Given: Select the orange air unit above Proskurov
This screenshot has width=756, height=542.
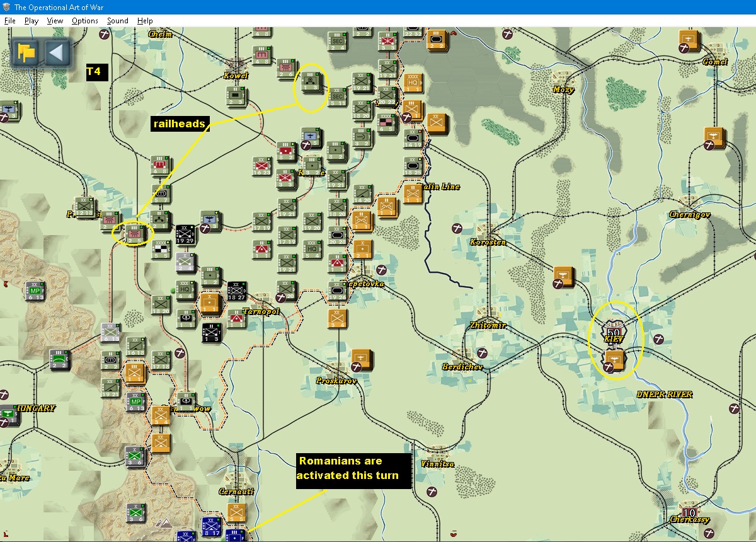Looking at the screenshot, I should [x=362, y=359].
